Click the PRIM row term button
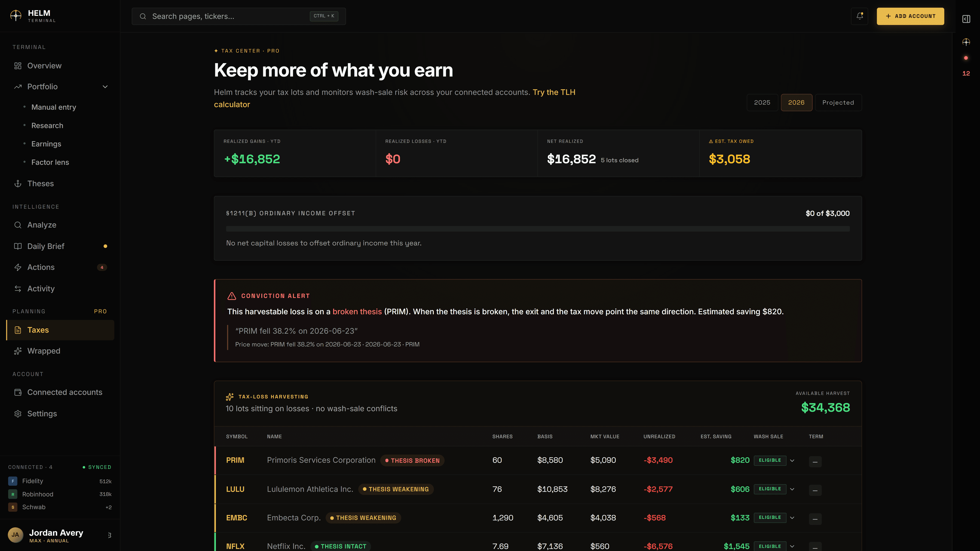This screenshot has width=980, height=551. pos(815,462)
